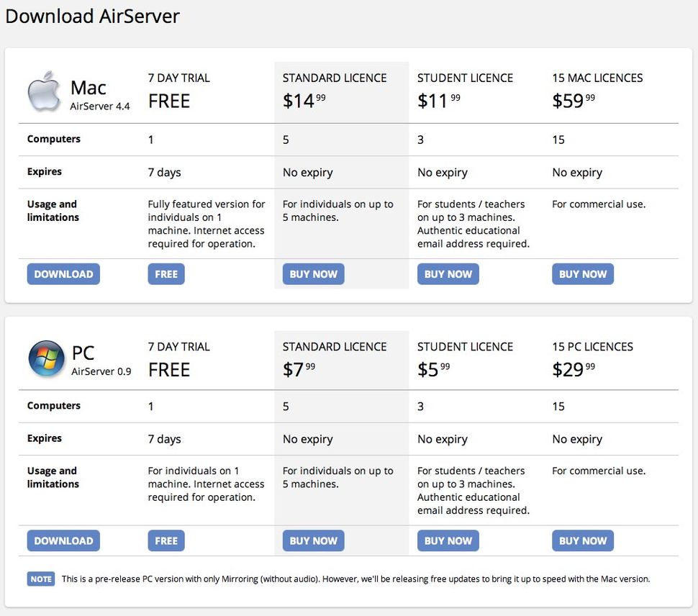Click the DOWNLOAD button for Mac trial

coord(63,273)
